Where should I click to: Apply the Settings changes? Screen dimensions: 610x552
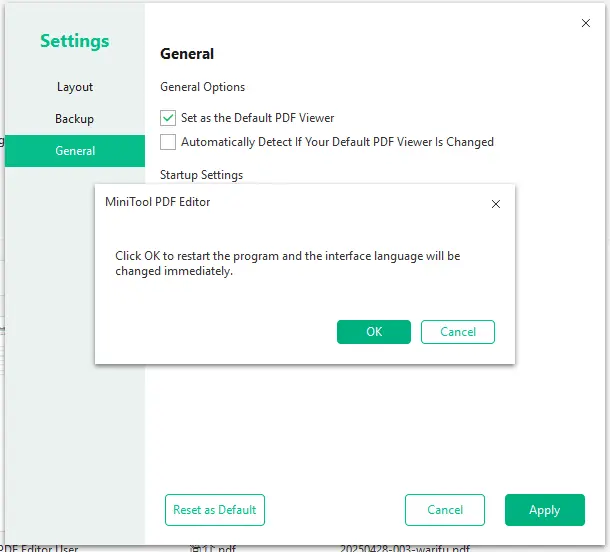(x=545, y=510)
